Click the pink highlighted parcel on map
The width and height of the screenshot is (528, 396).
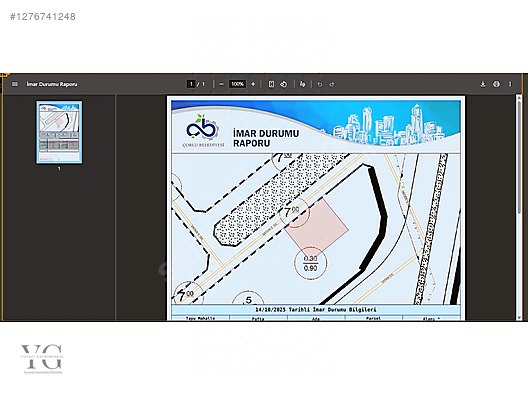pos(317,225)
